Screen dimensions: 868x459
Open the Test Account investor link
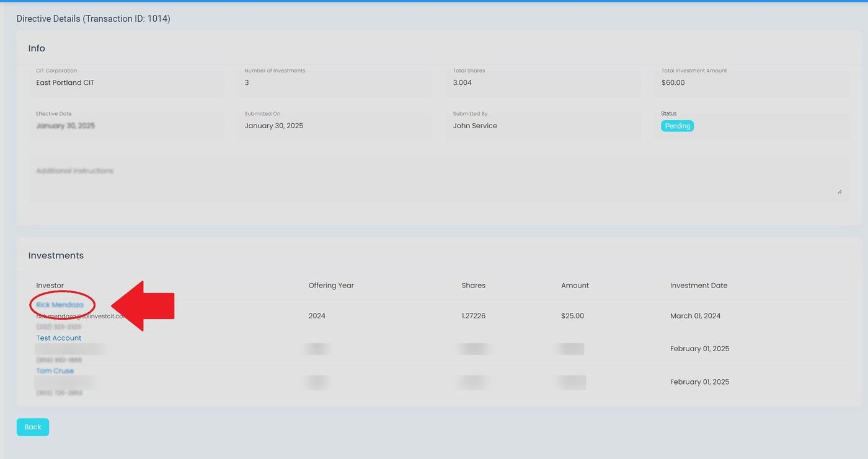[x=59, y=338]
